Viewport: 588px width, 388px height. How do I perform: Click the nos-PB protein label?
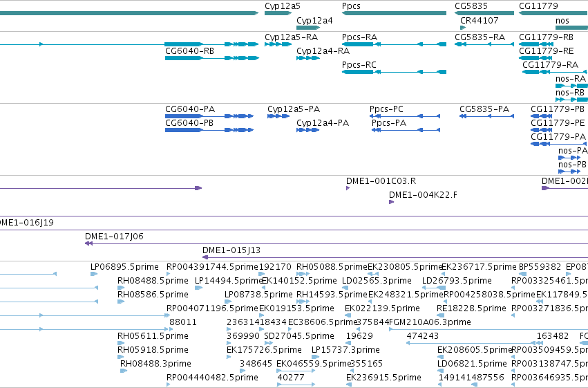(572, 165)
